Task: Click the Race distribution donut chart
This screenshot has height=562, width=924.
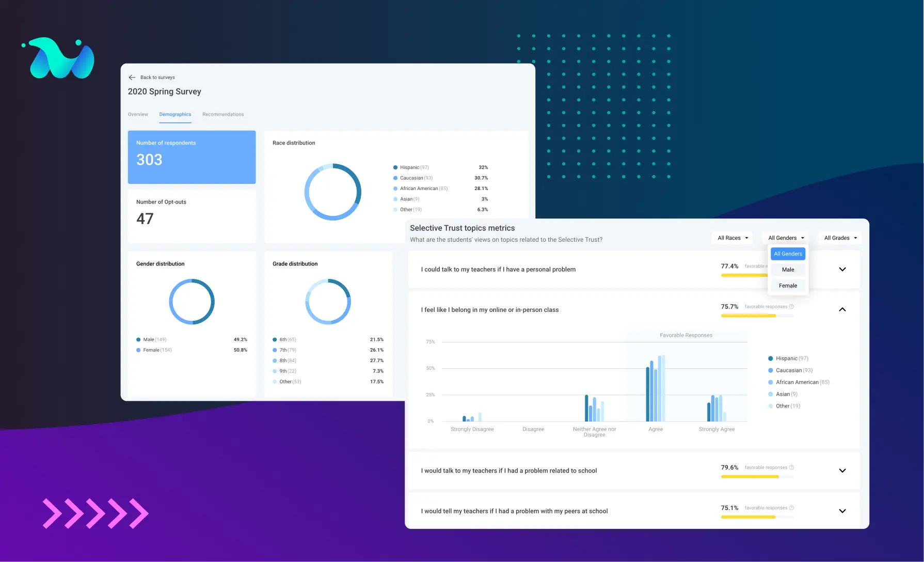Action: [333, 192]
